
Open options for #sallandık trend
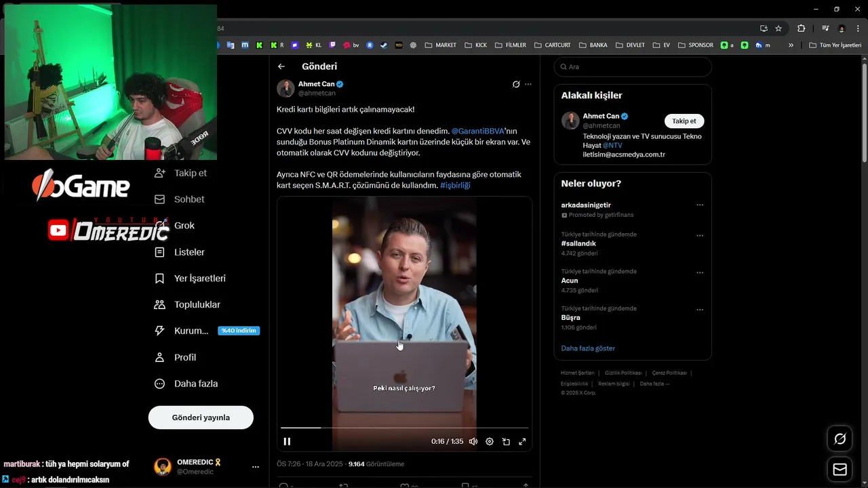click(700, 236)
